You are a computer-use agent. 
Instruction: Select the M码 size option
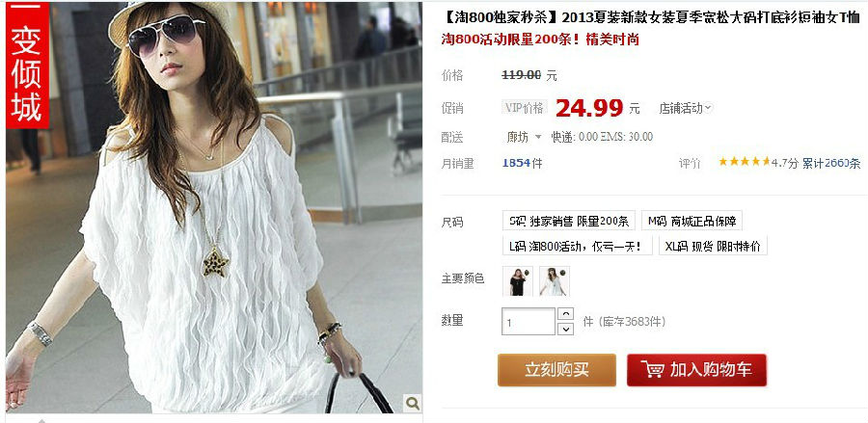click(692, 222)
